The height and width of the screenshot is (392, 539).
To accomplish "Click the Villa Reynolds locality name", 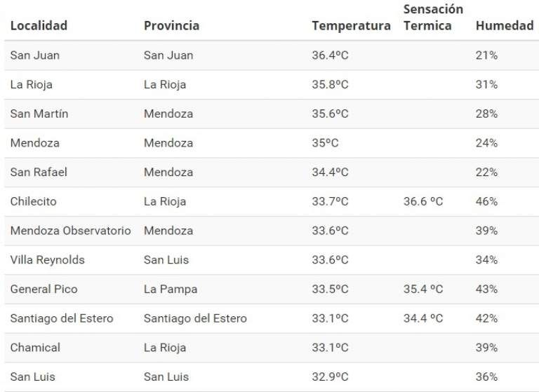I will [x=47, y=260].
